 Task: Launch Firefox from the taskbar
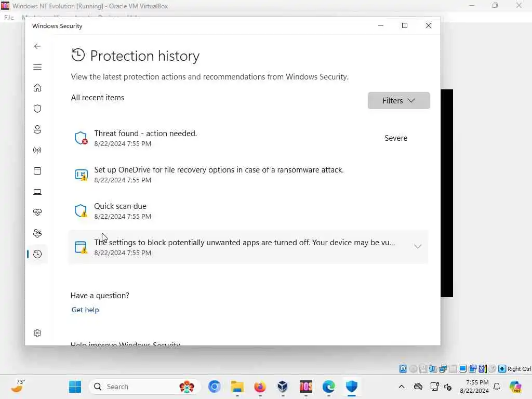[260, 387]
